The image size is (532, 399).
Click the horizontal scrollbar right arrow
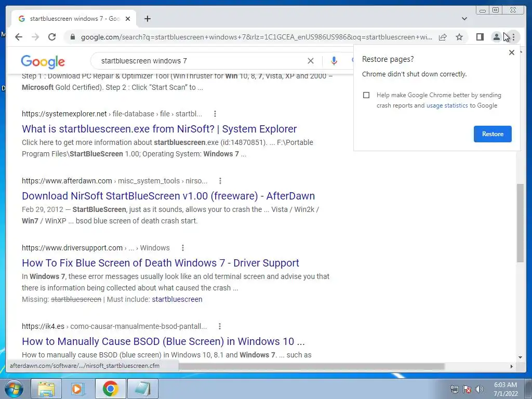point(512,366)
